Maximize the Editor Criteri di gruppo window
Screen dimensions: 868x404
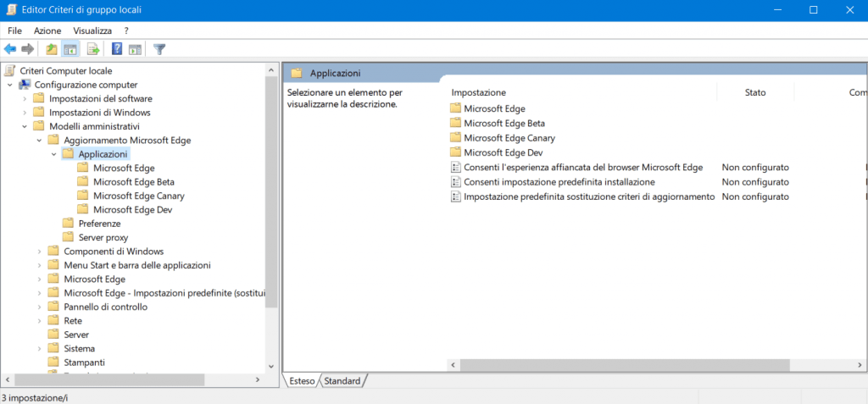point(813,10)
